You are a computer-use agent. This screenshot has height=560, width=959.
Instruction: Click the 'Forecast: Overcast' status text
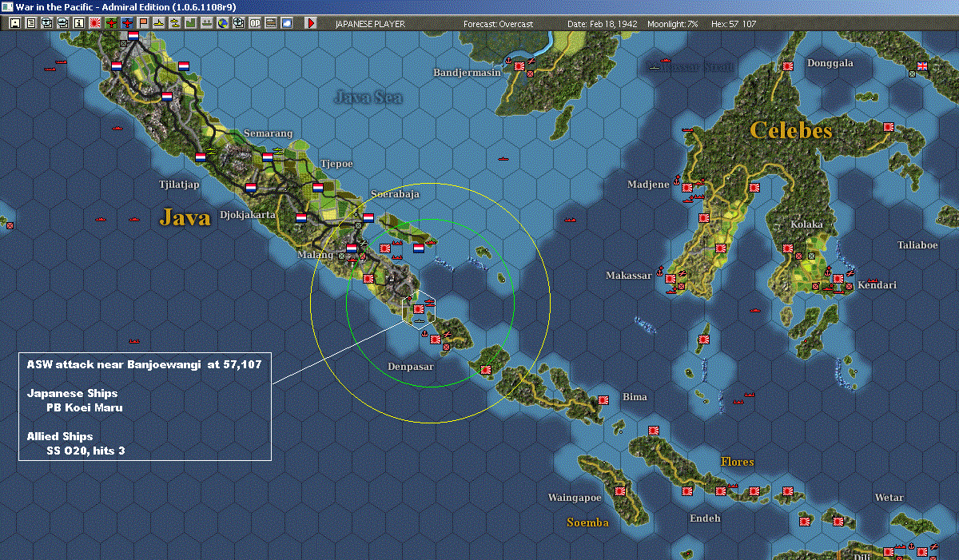coord(498,24)
